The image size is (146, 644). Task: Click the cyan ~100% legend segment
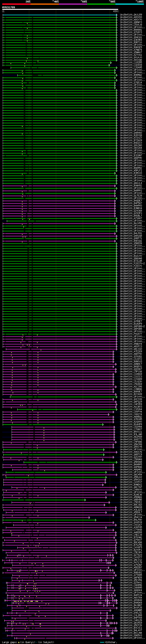[130, 4]
